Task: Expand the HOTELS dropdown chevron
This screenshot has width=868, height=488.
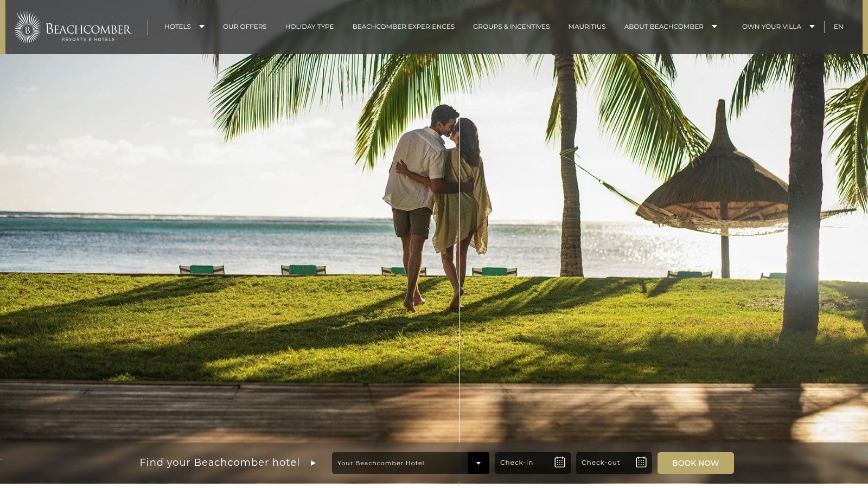Action: [201, 25]
